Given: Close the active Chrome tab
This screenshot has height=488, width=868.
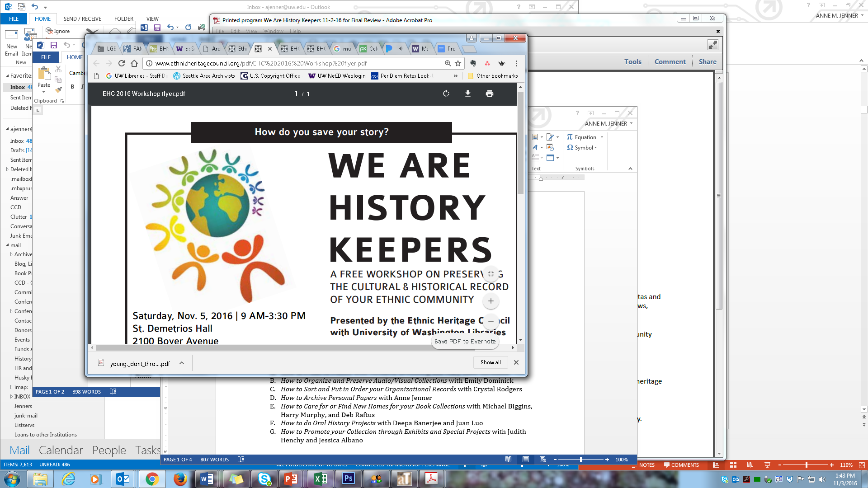Looking at the screenshot, I should (x=270, y=49).
